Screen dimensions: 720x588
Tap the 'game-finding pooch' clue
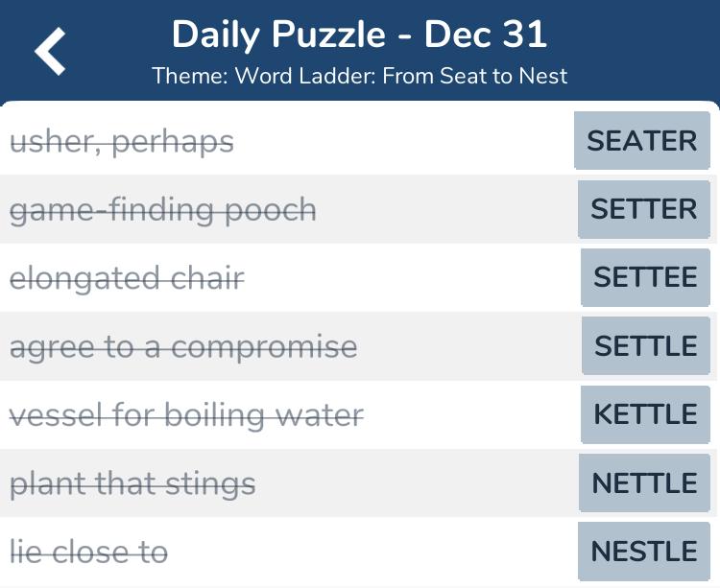163,210
